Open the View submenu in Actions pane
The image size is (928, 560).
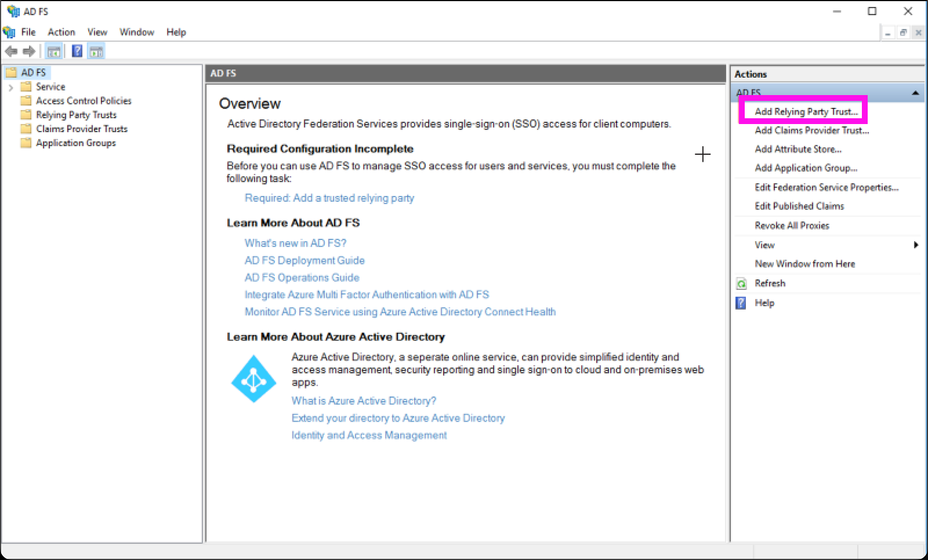[764, 245]
